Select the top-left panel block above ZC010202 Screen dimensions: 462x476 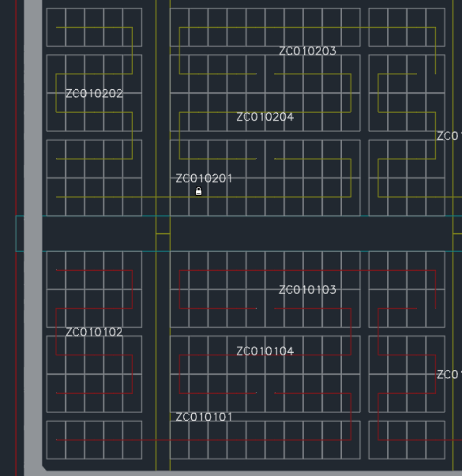click(94, 27)
